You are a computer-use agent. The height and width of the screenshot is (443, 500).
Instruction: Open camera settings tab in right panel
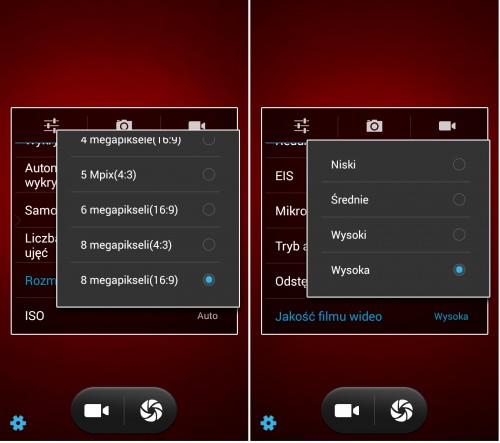point(374,126)
